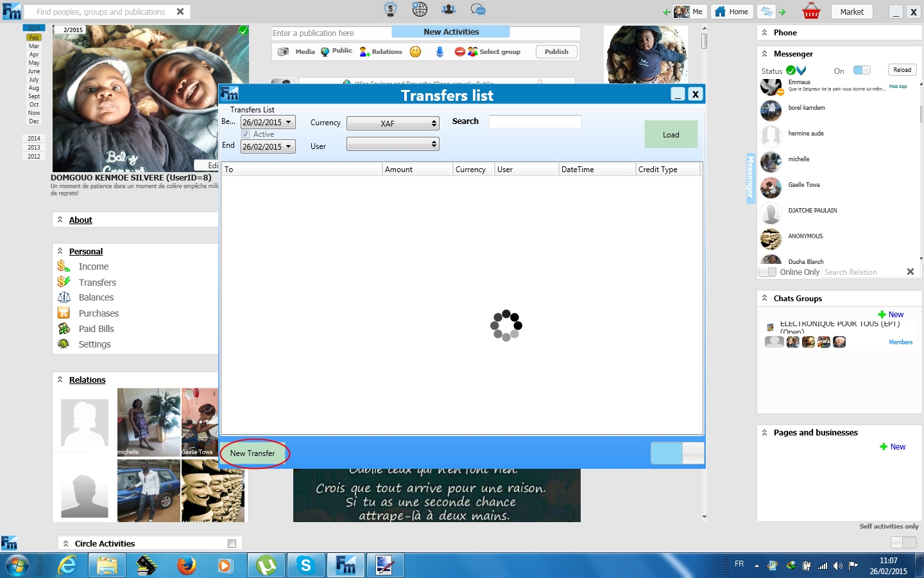The image size is (924, 578).
Task: Click green plus New in Pages and businesses
Action: click(x=893, y=447)
